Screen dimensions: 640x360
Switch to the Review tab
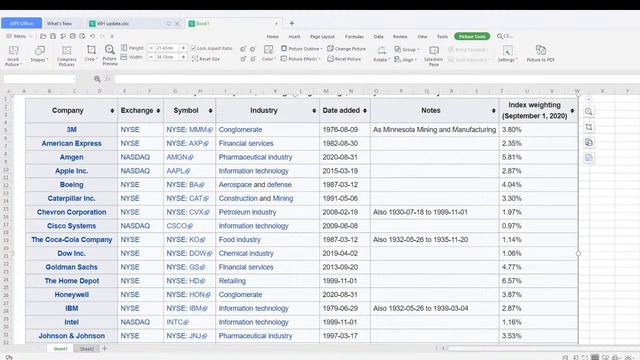400,36
